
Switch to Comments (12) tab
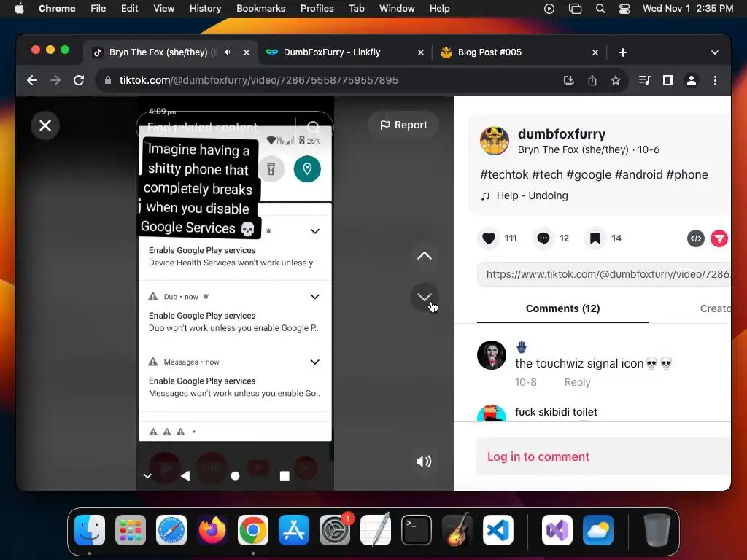click(562, 308)
